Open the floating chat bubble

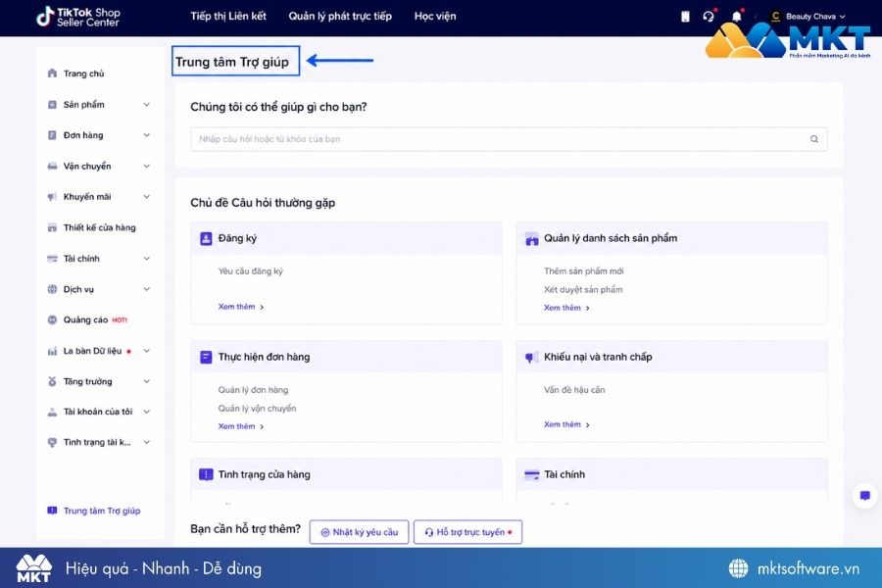(865, 496)
